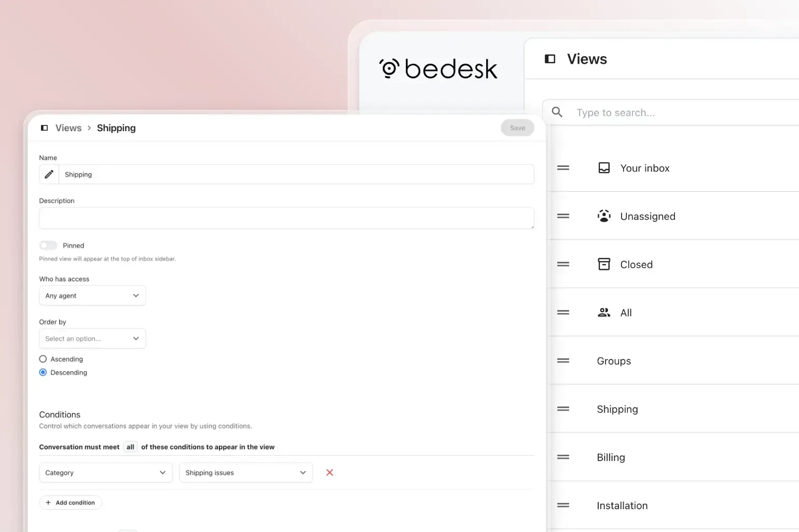Grab drag handle of Unassigned row
Viewport: 799px width, 532px height.
pyautogui.click(x=563, y=216)
